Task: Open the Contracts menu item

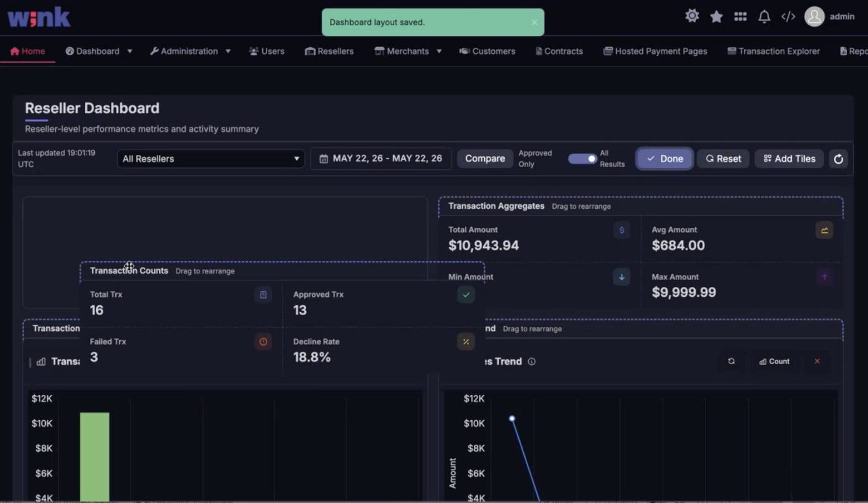Action: tap(559, 51)
